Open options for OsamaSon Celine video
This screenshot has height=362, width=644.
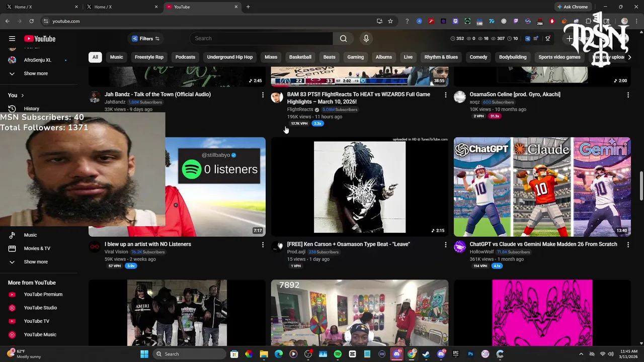tap(628, 95)
